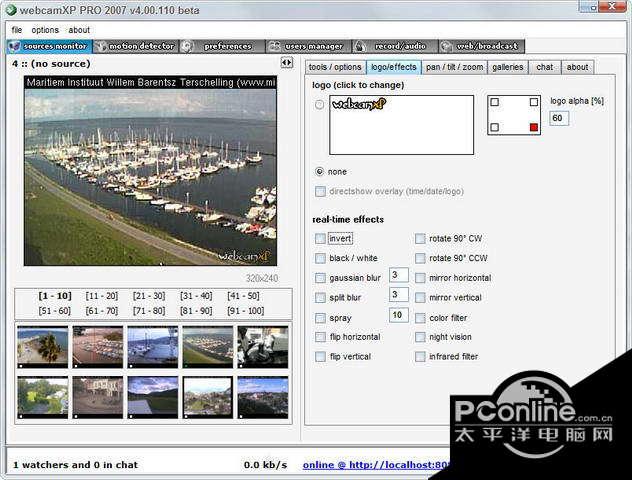Select the none radio button
The image size is (632, 480).
tap(319, 172)
